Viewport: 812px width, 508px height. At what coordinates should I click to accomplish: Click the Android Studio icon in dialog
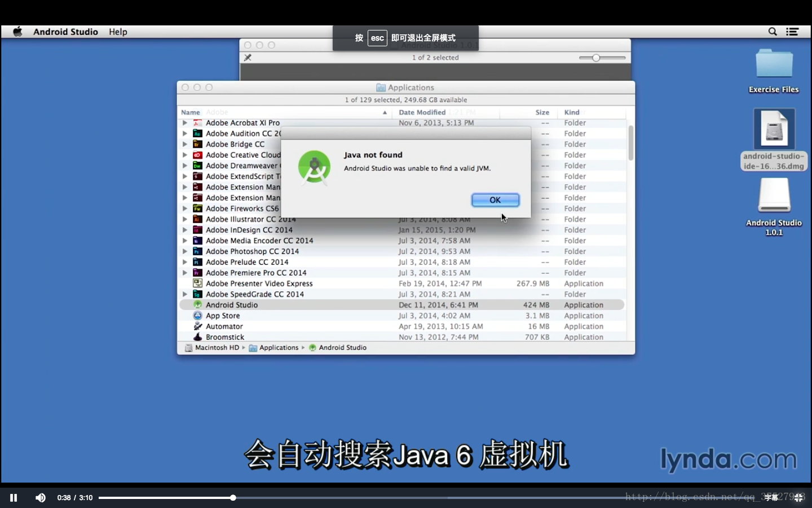314,168
